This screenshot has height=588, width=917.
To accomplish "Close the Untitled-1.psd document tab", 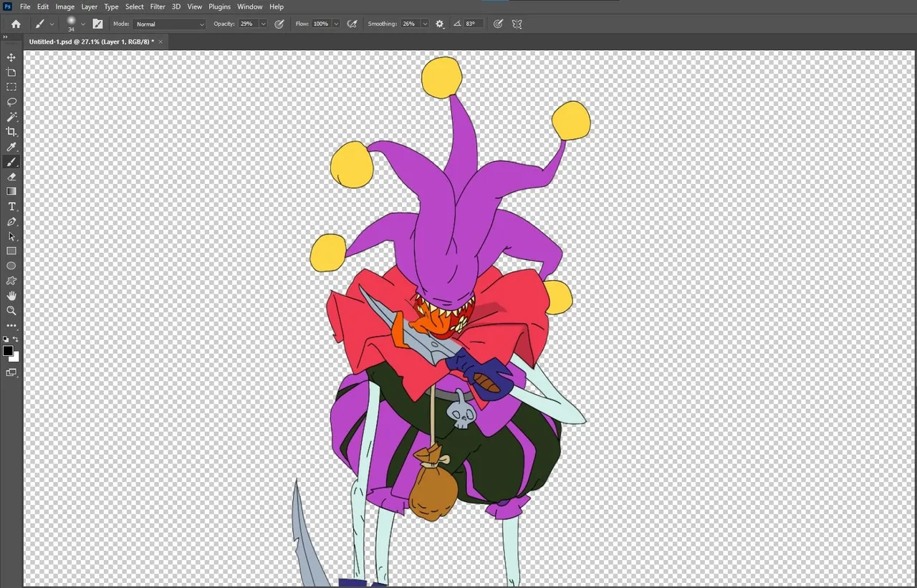I will tap(160, 42).
